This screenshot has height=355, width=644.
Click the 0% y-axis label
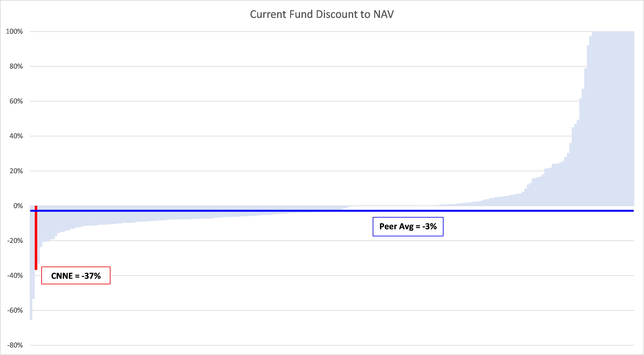point(18,206)
